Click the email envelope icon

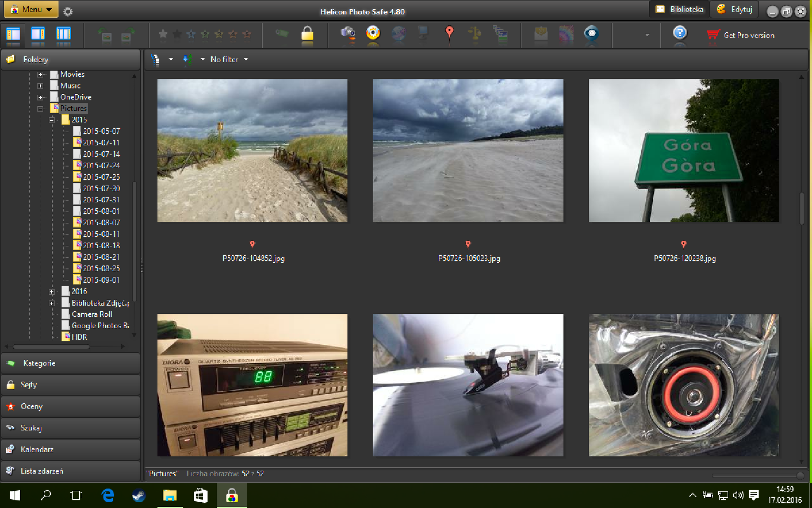coord(541,34)
